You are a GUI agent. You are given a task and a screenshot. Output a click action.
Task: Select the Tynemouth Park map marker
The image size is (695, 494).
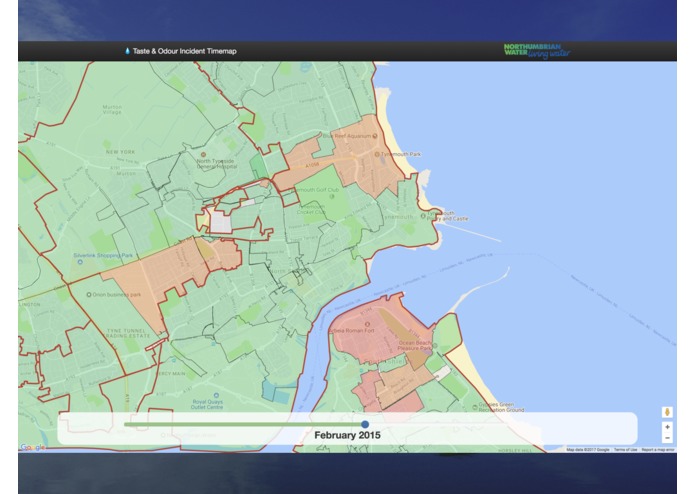point(377,154)
